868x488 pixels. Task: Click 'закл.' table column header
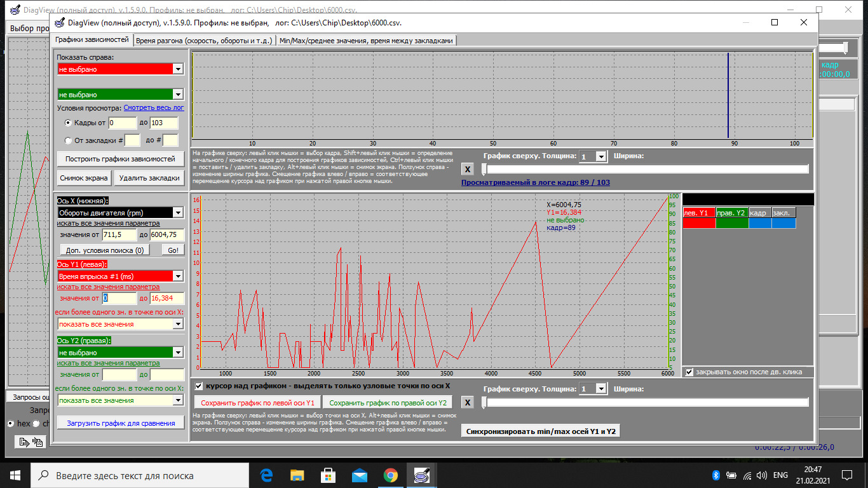point(783,213)
